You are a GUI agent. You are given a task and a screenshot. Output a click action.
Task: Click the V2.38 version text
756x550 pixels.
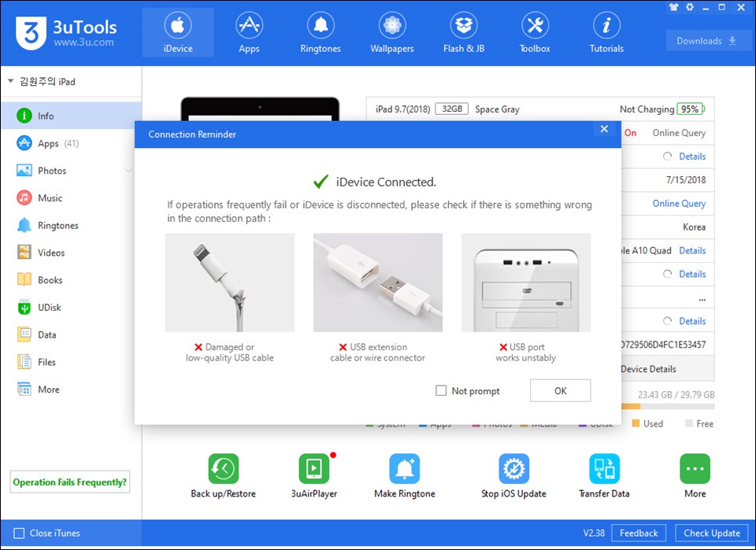[x=594, y=533]
